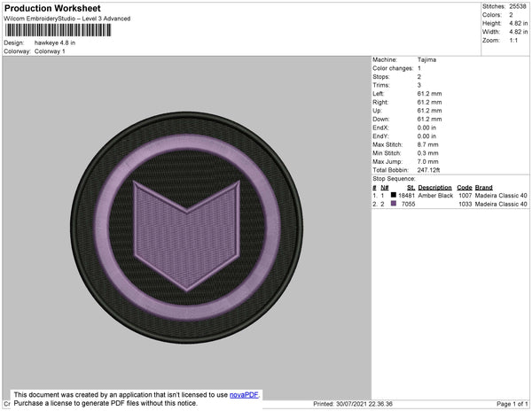The height and width of the screenshot is (411, 532).
Task: Click the Width value 4.82 in
Action: tap(519, 32)
